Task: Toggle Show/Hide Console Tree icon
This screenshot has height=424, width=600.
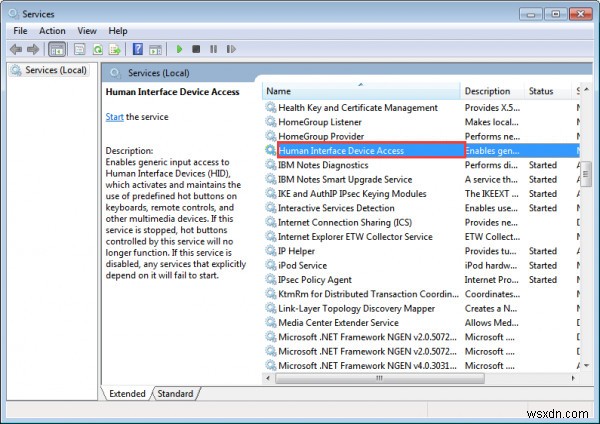Action: (x=57, y=49)
